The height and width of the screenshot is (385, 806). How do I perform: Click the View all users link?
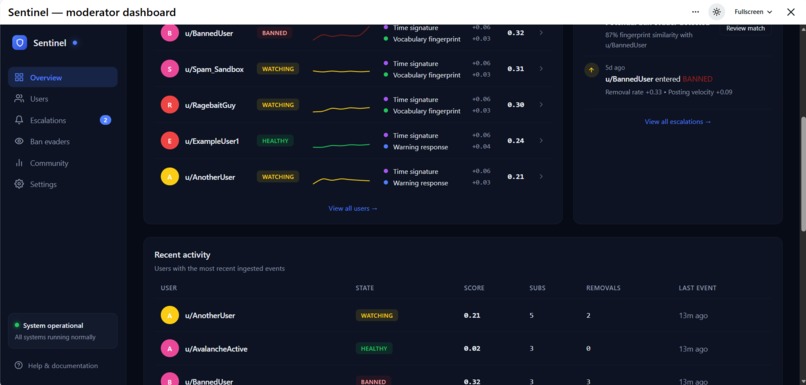(353, 209)
